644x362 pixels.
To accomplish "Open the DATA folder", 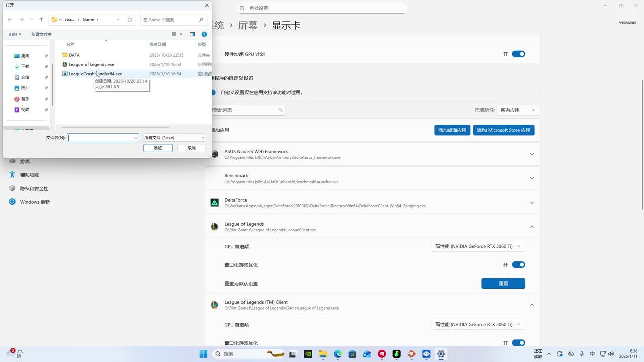I will pos(74,55).
